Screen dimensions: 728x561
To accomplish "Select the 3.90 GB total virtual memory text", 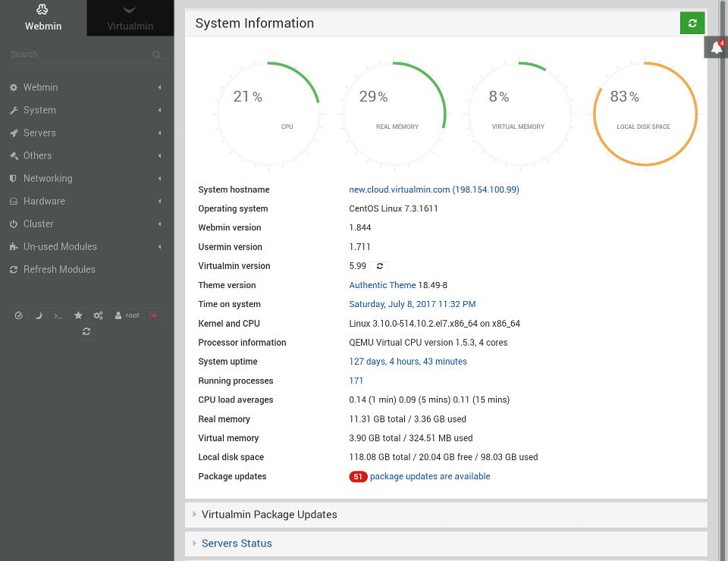I will 411,438.
